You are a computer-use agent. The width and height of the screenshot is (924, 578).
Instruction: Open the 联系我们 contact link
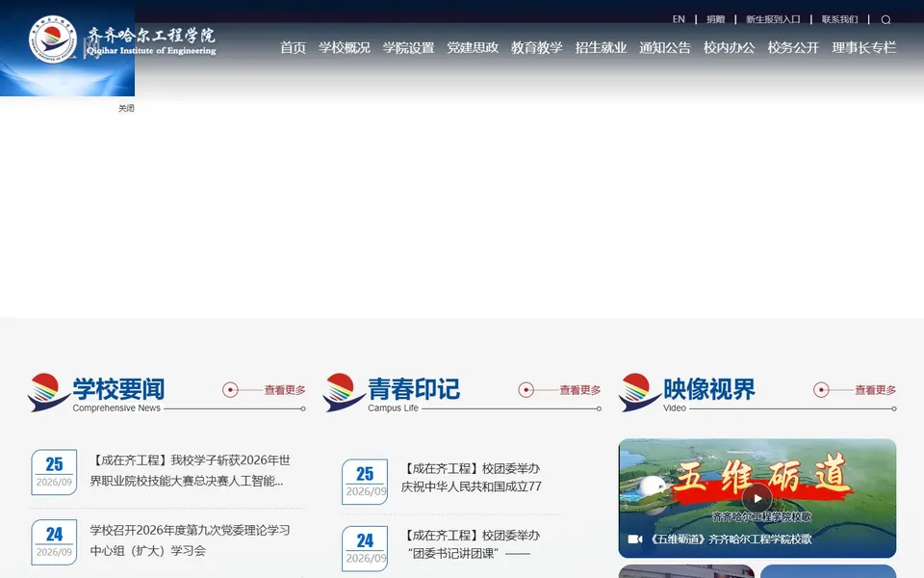(x=839, y=19)
